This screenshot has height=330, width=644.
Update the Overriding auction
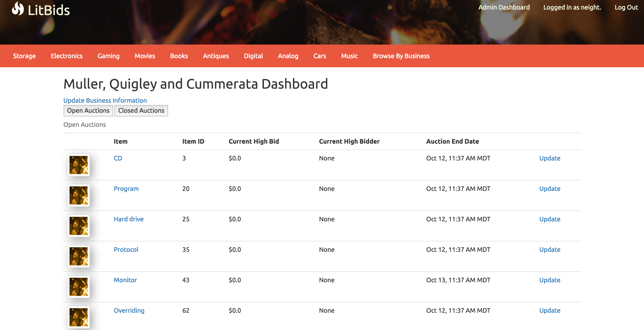550,310
